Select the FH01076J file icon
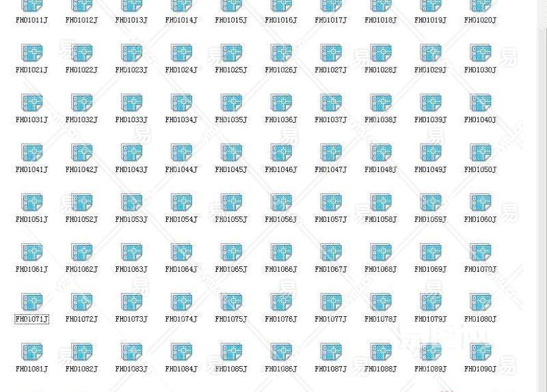 (x=281, y=302)
